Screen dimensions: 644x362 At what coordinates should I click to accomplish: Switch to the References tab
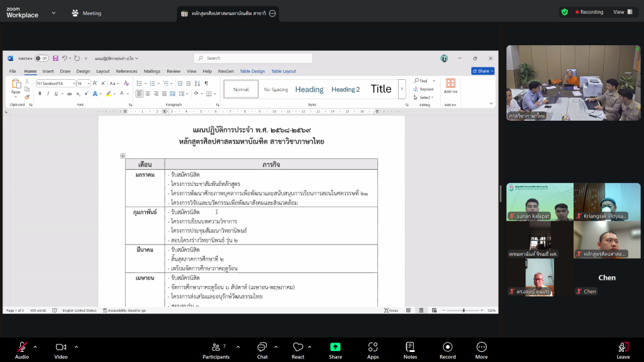click(126, 72)
